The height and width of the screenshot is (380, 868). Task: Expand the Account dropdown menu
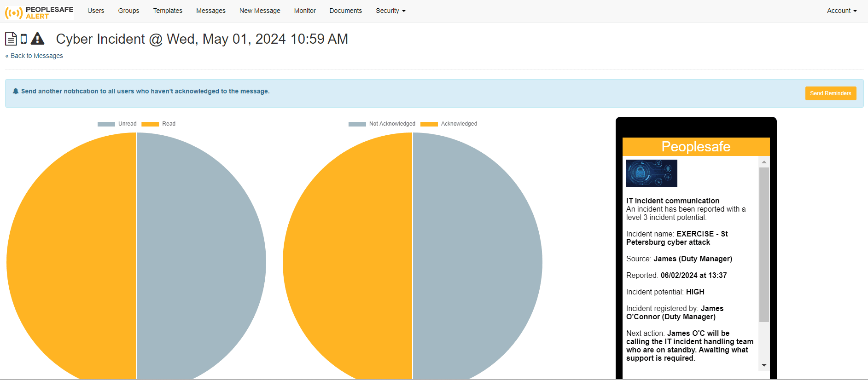pos(842,11)
